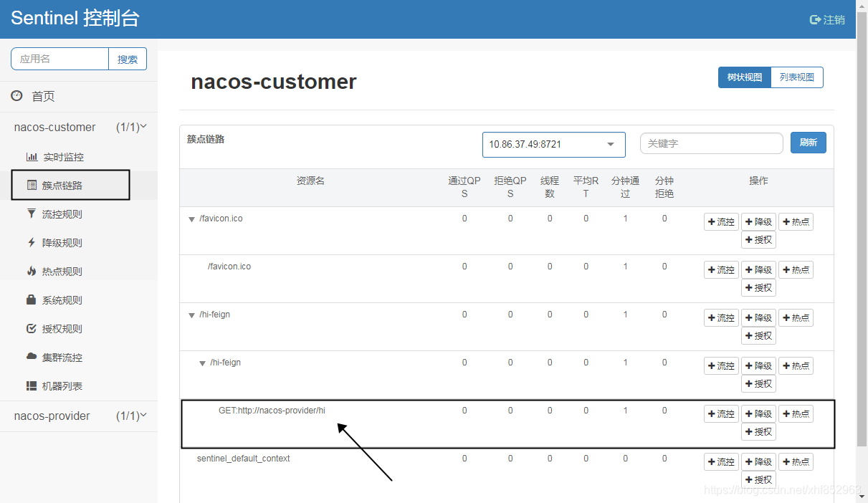
Task: Add 热点 rule for GET:http://nacos-provider/hi
Action: [x=796, y=414]
